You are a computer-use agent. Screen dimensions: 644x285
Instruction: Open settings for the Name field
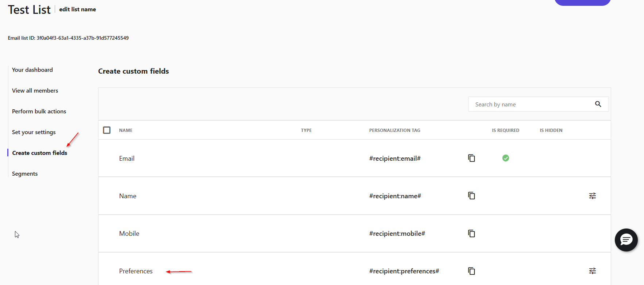pyautogui.click(x=592, y=196)
